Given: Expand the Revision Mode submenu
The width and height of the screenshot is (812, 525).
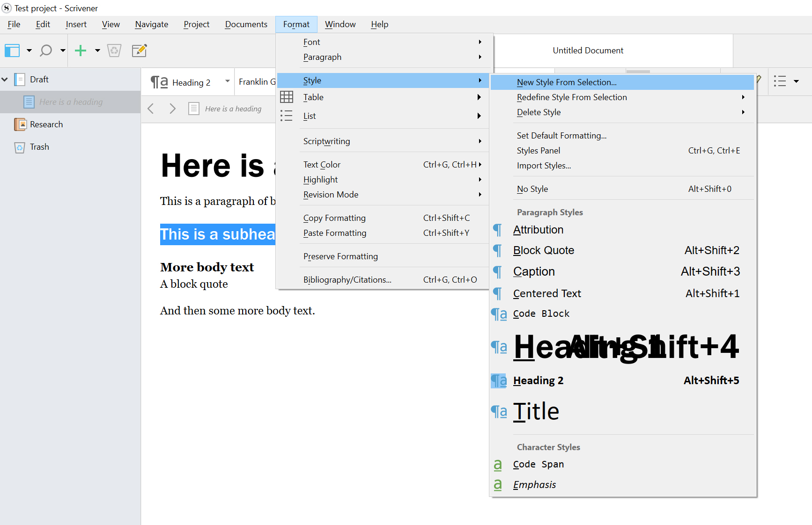Looking at the screenshot, I should 383,195.
